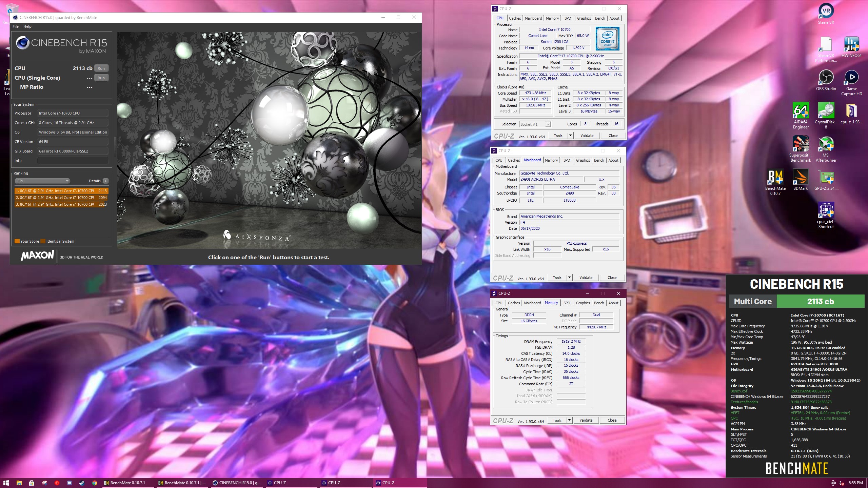
Task: Open cpuz_x64 Shortcut desktop icon
Action: pyautogui.click(x=826, y=215)
